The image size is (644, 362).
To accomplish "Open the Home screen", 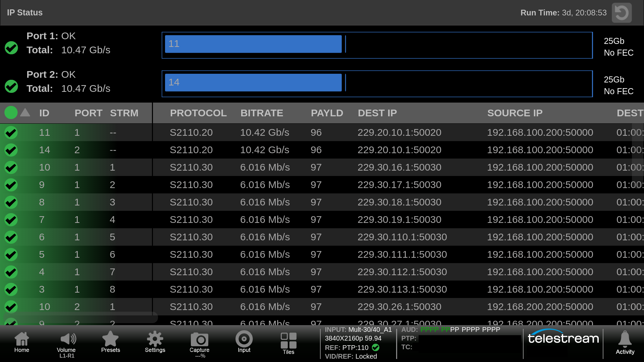I will coord(21,342).
